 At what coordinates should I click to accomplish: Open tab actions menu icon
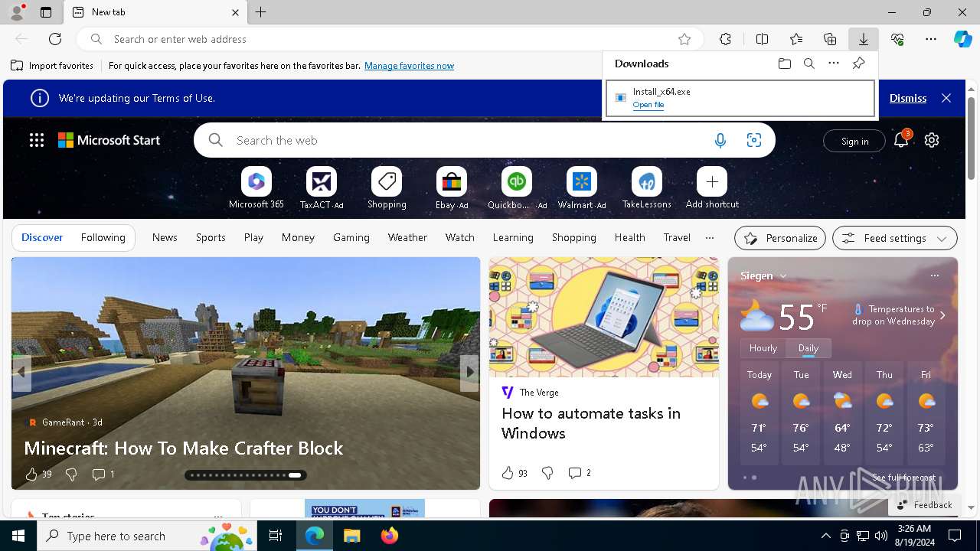[46, 12]
